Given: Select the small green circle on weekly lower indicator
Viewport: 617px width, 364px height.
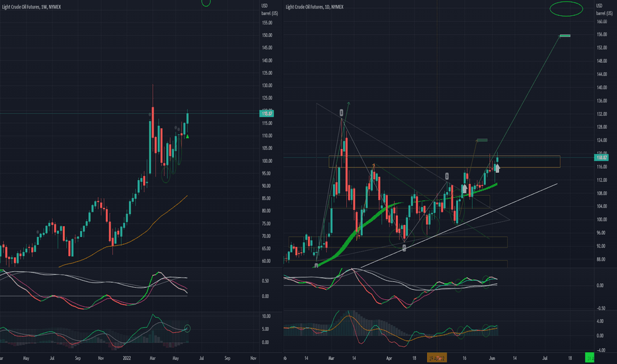Looking at the screenshot, I should (187, 328).
